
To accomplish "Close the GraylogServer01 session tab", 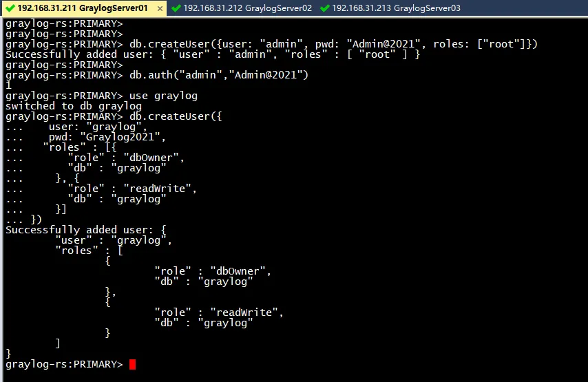I will click(x=160, y=9).
